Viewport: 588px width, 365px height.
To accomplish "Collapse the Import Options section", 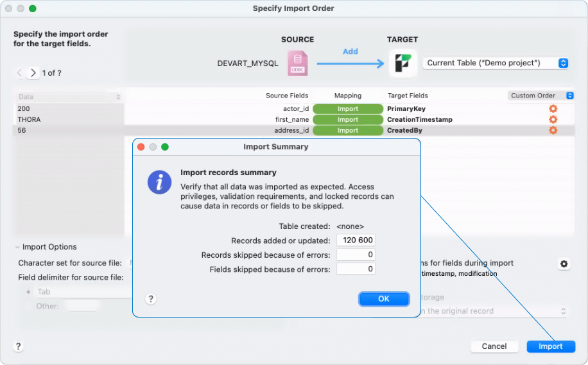I will (x=17, y=247).
